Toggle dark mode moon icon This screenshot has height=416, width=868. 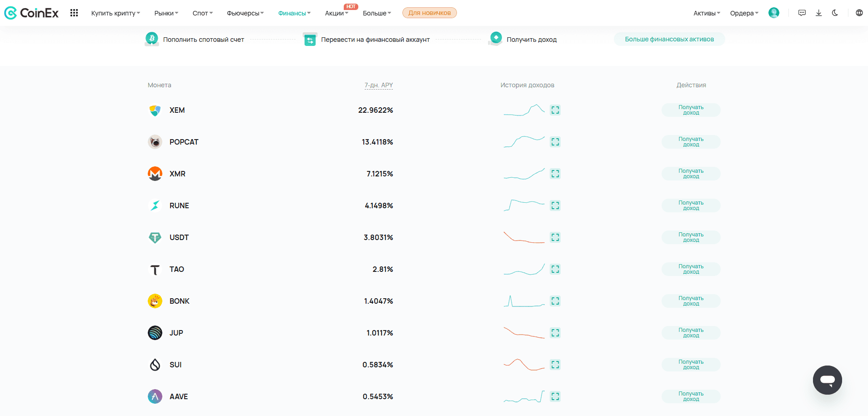835,13
